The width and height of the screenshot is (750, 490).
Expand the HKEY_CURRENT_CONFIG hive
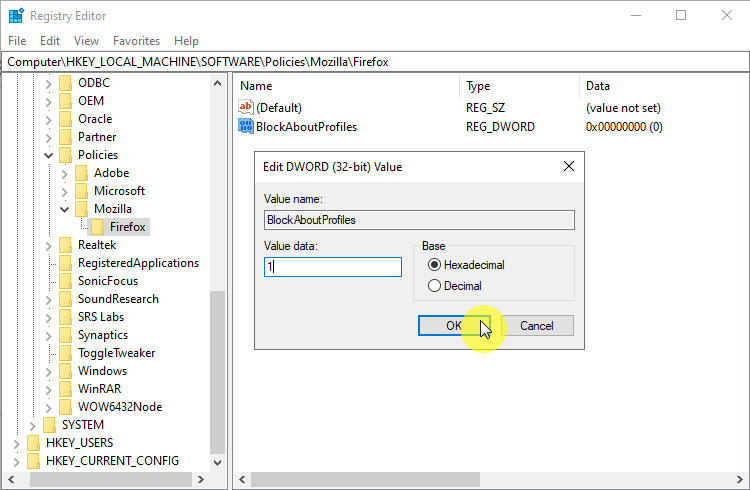coord(16,461)
